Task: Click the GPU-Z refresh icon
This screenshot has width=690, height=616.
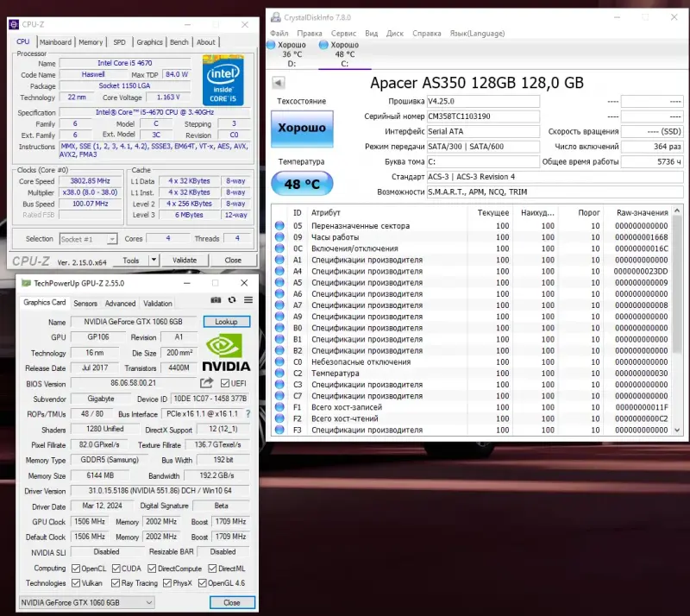Action: 232,300
